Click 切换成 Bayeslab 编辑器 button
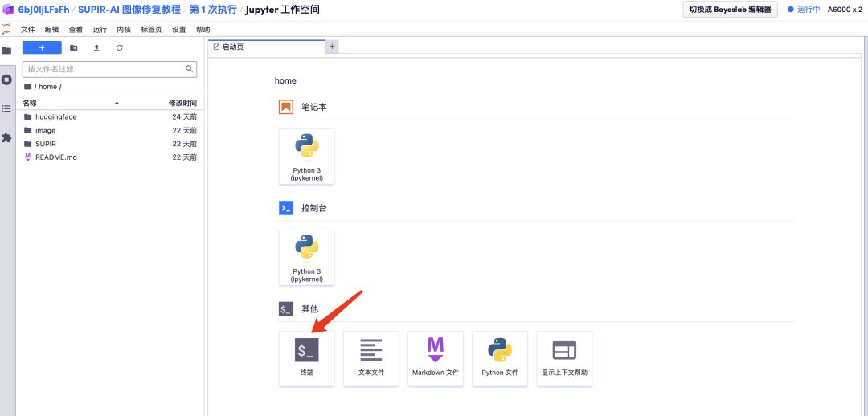This screenshot has width=868, height=416. click(730, 10)
